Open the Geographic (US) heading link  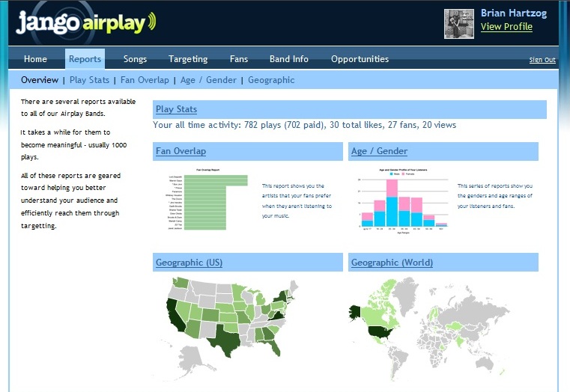pos(189,263)
